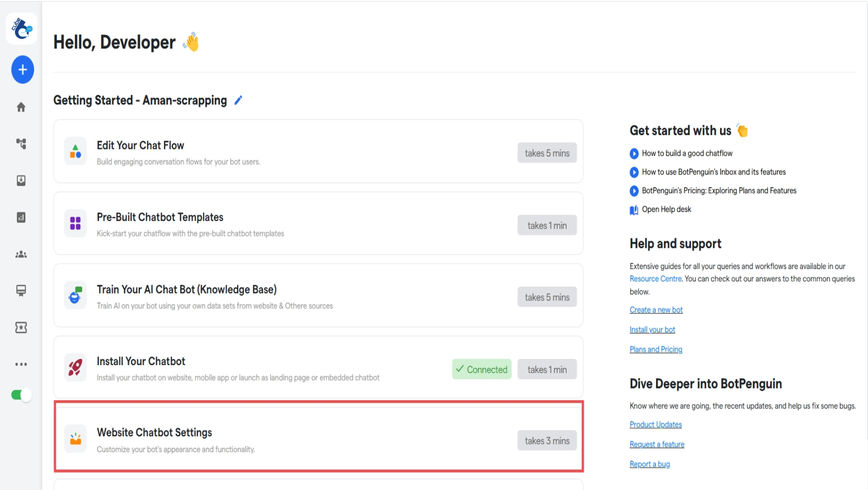Click 'Kick-start your chatflow' description text
This screenshot has height=490, width=868.
(x=190, y=233)
